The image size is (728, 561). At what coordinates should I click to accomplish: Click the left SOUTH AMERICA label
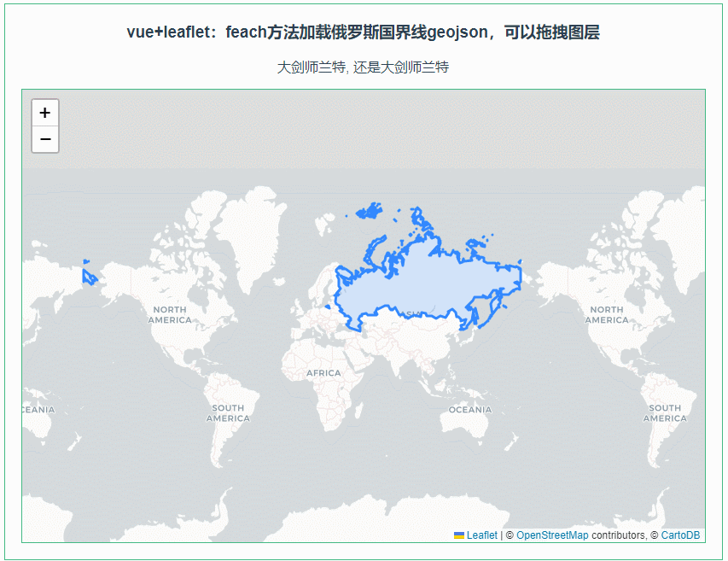(x=228, y=413)
